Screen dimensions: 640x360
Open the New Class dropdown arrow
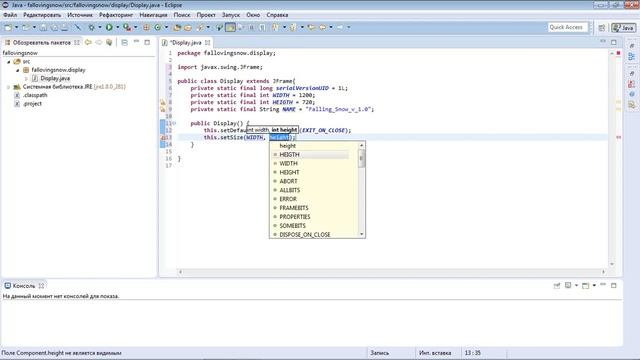click(167, 27)
